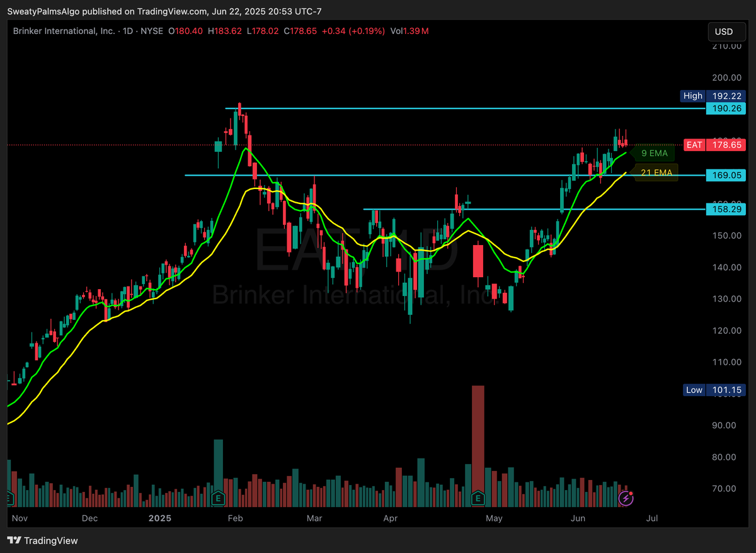The width and height of the screenshot is (756, 553).
Task: Click the tallest red volume bar
Action: pyautogui.click(x=478, y=446)
